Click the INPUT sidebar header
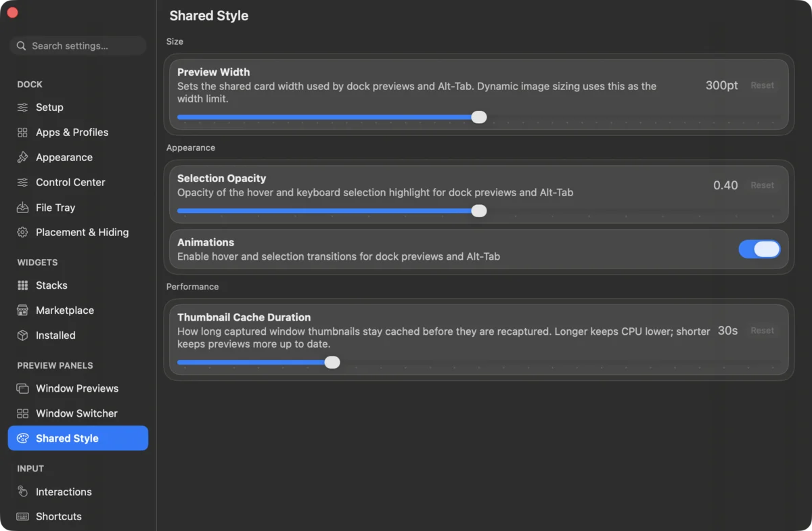 (30, 469)
